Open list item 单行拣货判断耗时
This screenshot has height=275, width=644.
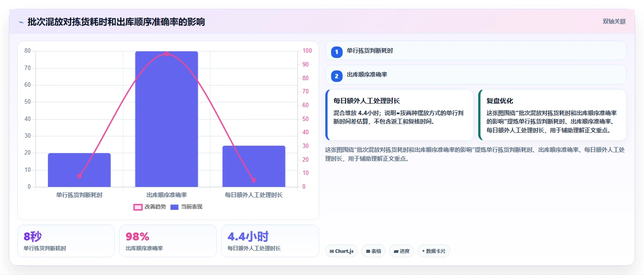coord(476,50)
